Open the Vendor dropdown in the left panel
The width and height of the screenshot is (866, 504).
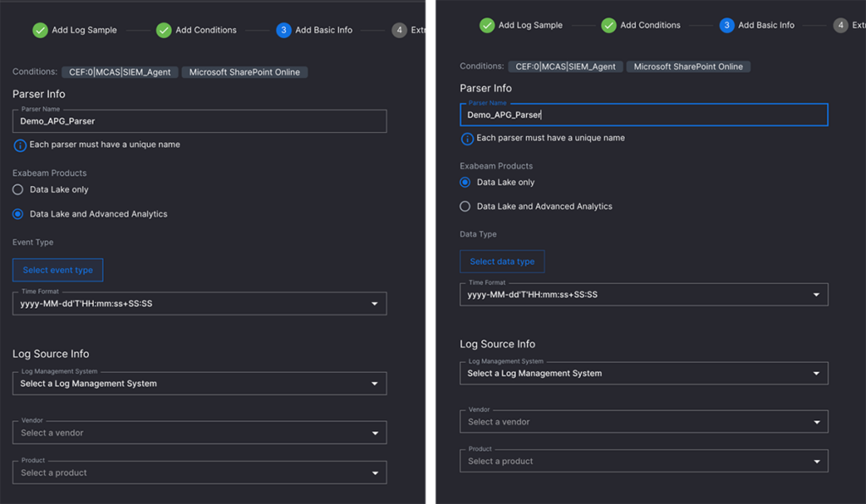tap(200, 433)
